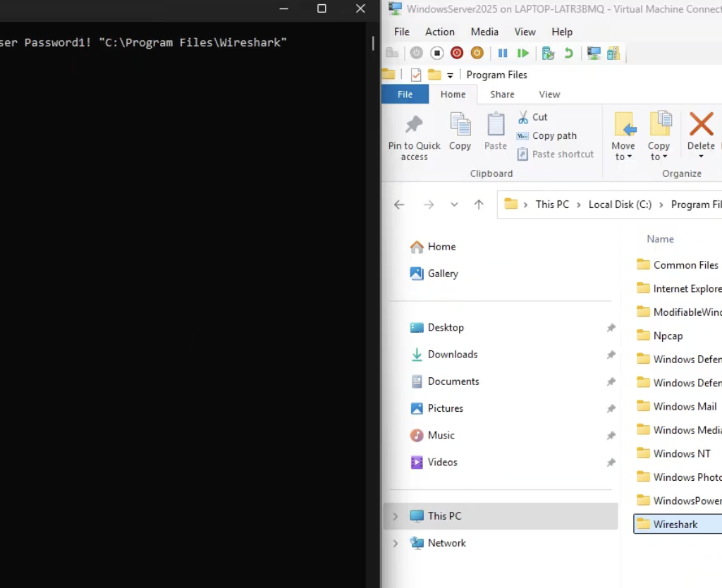The width and height of the screenshot is (722, 588).
Task: Expand the This PC tree node
Action: 395,516
